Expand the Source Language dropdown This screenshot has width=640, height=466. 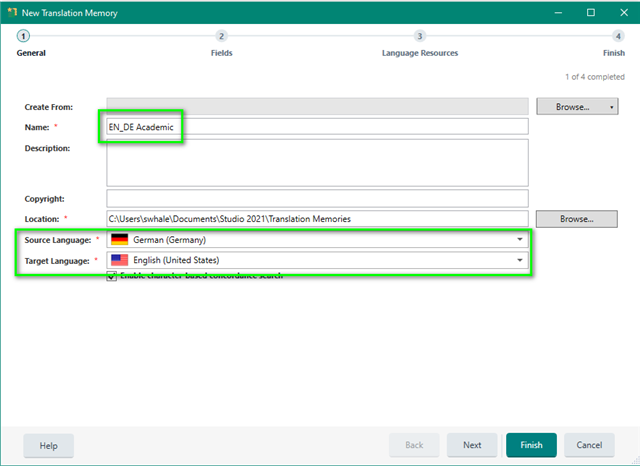point(520,240)
